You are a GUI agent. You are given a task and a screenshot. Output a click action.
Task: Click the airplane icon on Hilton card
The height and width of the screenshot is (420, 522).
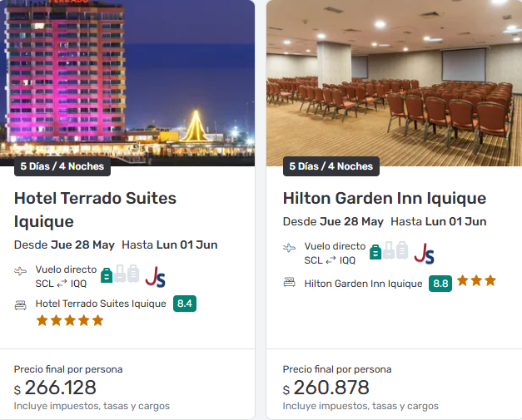click(x=289, y=248)
